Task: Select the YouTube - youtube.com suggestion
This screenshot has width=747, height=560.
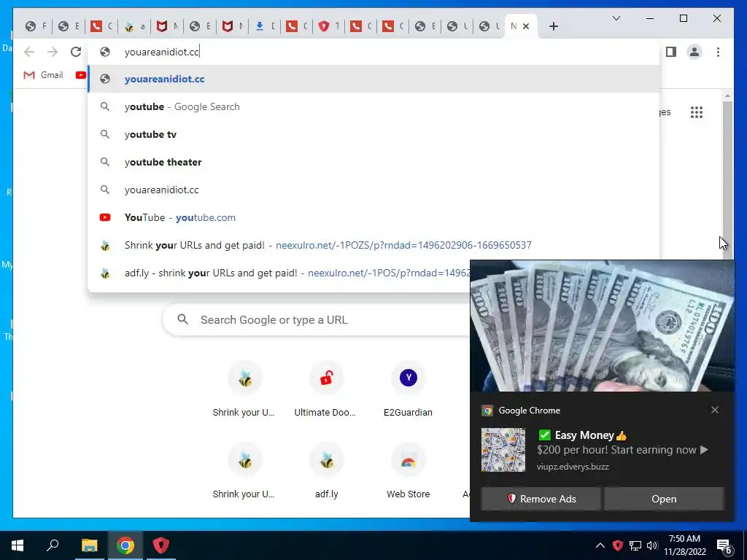Action: pos(374,217)
